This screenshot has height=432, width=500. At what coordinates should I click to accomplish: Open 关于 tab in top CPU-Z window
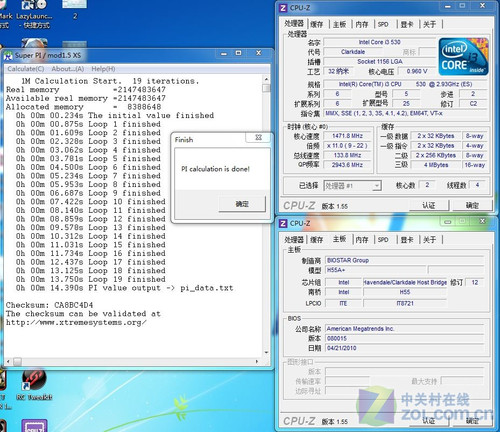(430, 24)
